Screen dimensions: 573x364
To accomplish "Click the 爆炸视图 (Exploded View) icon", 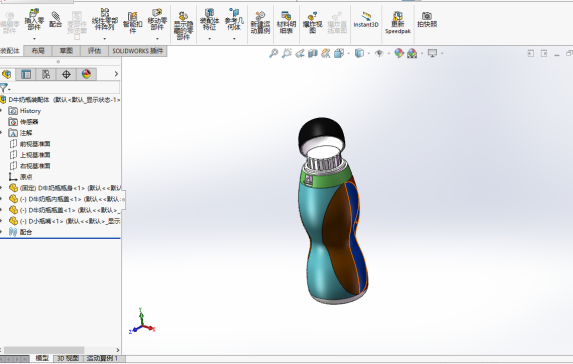I will [x=312, y=22].
